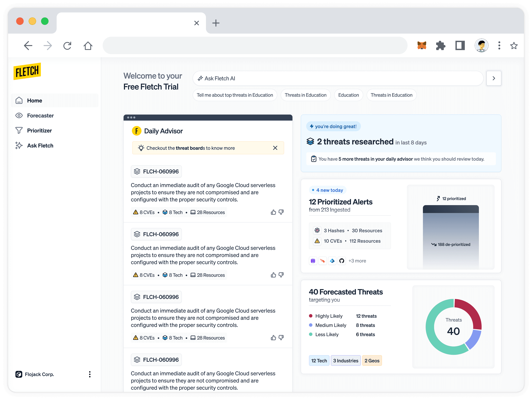532x400 pixels.
Task: Close the current browser tab
Action: (196, 23)
